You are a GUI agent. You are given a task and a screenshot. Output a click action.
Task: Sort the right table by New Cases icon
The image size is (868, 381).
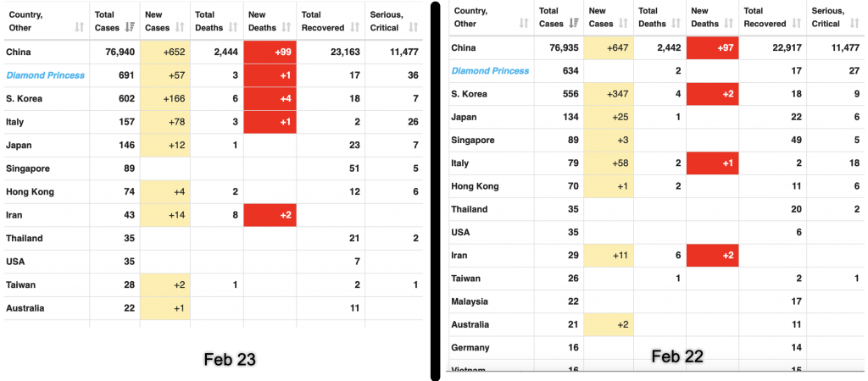[x=623, y=24]
